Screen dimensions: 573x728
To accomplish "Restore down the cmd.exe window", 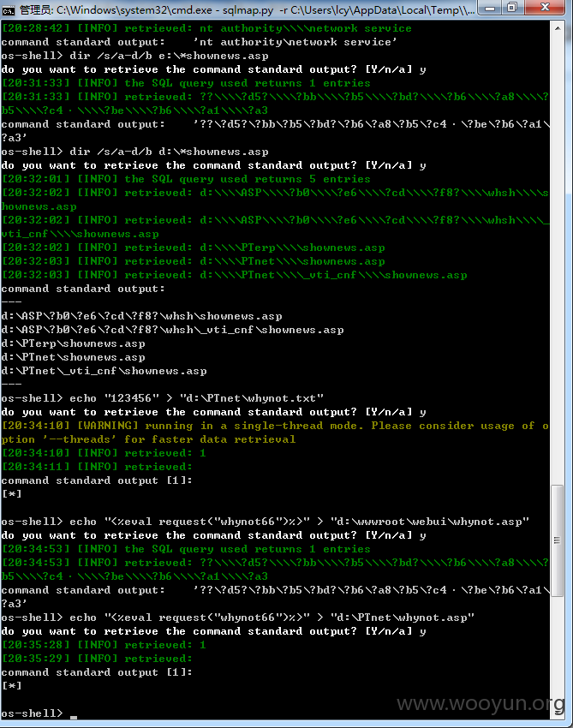I will (512, 8).
